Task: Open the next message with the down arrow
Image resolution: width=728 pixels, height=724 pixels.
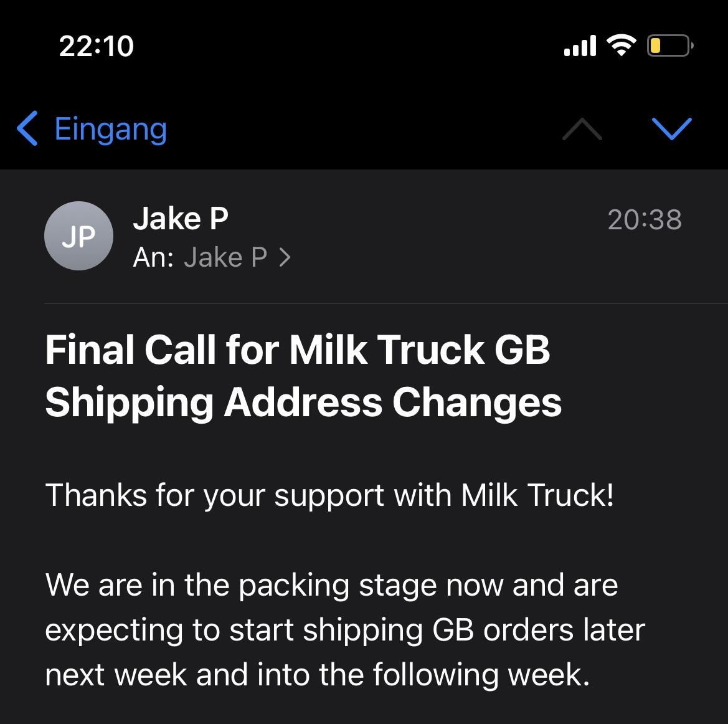Action: click(x=671, y=128)
